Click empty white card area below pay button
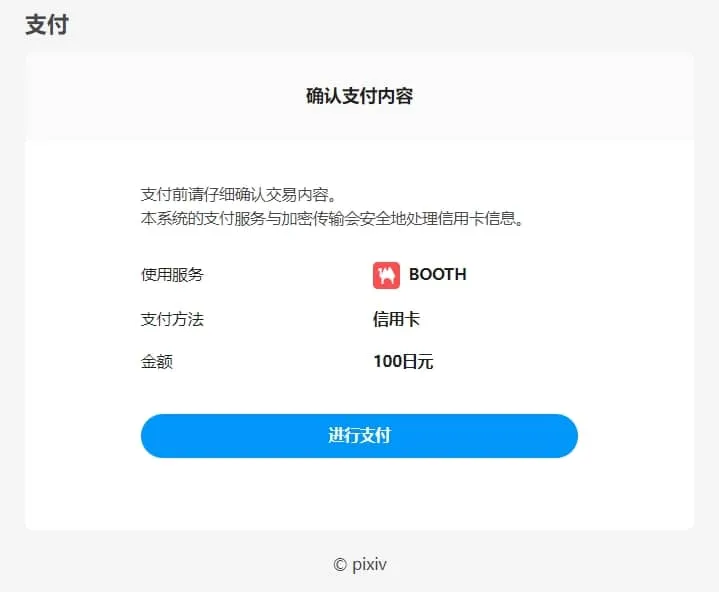The height and width of the screenshot is (592, 719). (359, 494)
